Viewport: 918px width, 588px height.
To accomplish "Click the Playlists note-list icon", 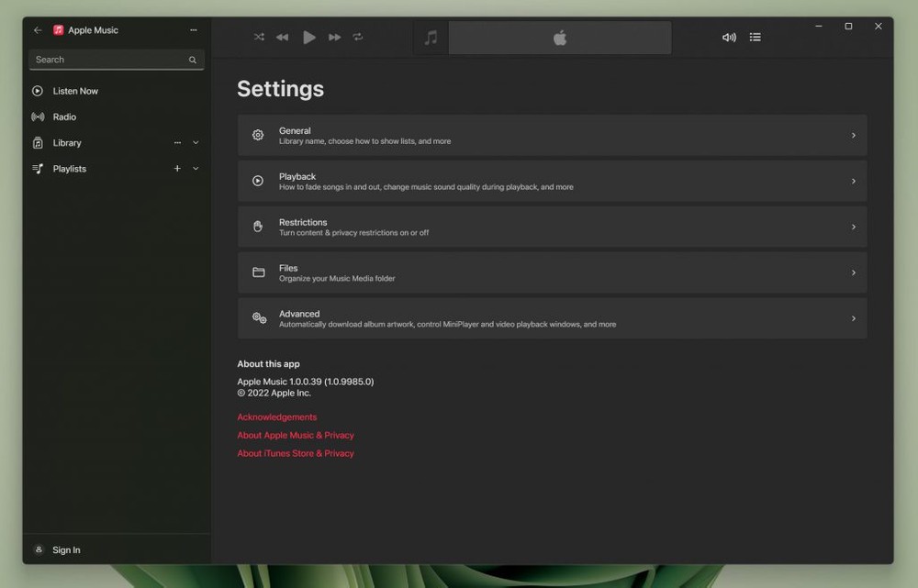I will pos(38,169).
